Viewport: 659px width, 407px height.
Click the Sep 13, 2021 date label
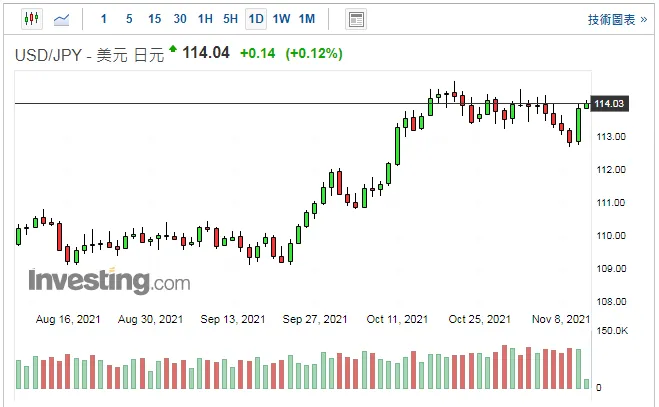(x=233, y=319)
